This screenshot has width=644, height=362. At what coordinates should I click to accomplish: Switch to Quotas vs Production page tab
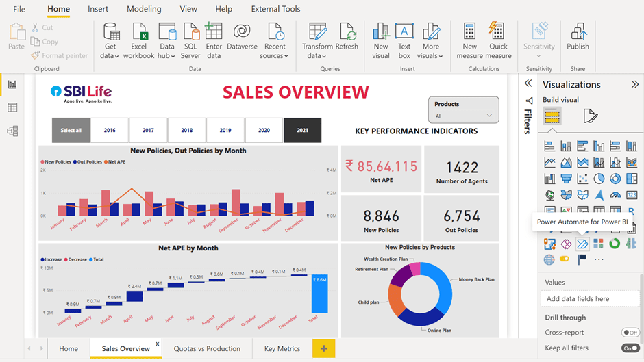click(x=207, y=348)
